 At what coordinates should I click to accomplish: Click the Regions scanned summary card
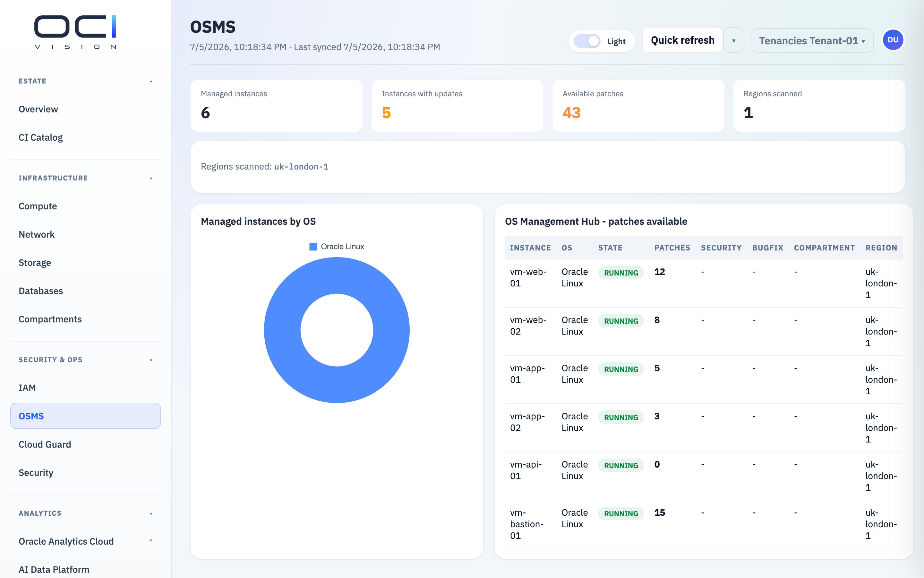(819, 106)
